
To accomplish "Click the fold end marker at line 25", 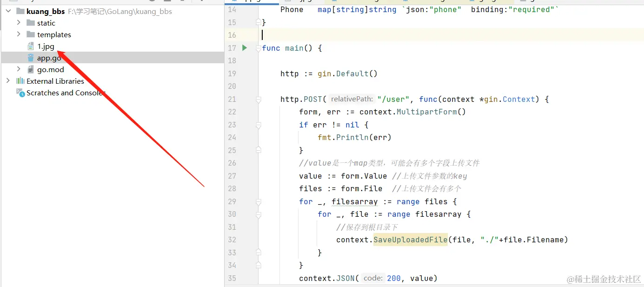I will 259,150.
